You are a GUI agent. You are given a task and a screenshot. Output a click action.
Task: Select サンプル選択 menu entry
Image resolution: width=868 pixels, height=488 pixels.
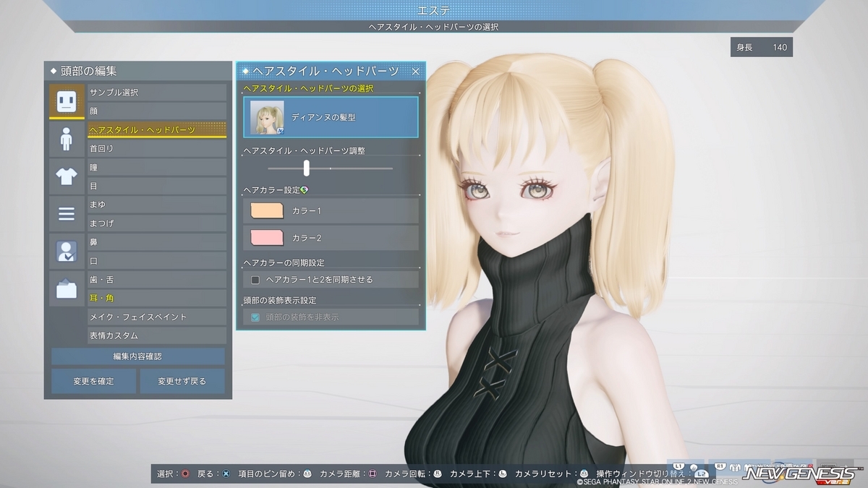157,93
